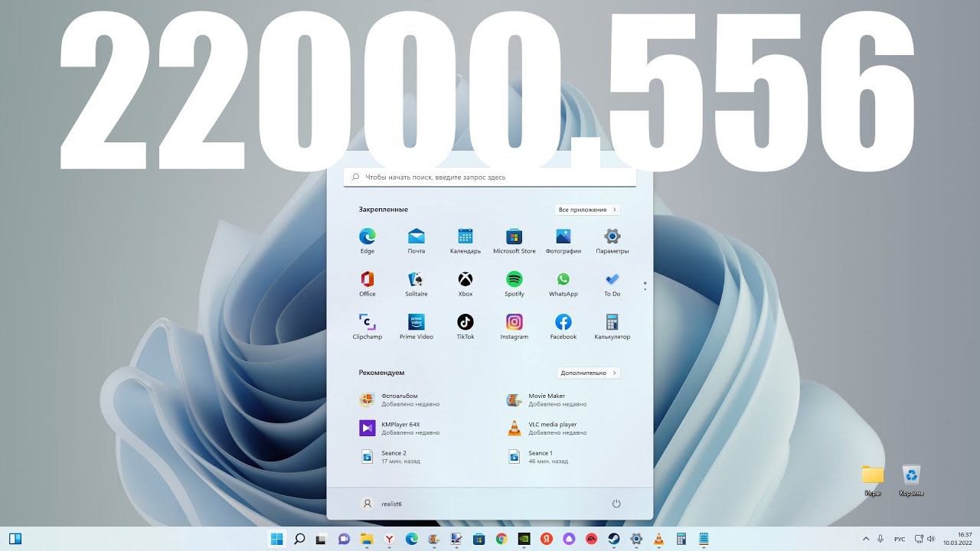980x551 pixels.
Task: Click the microphone tray icon
Action: click(x=881, y=539)
